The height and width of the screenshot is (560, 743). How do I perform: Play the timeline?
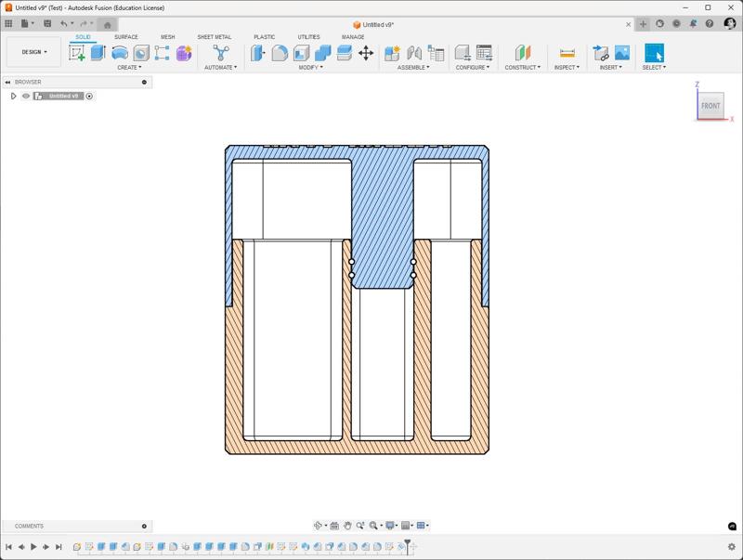point(33,547)
